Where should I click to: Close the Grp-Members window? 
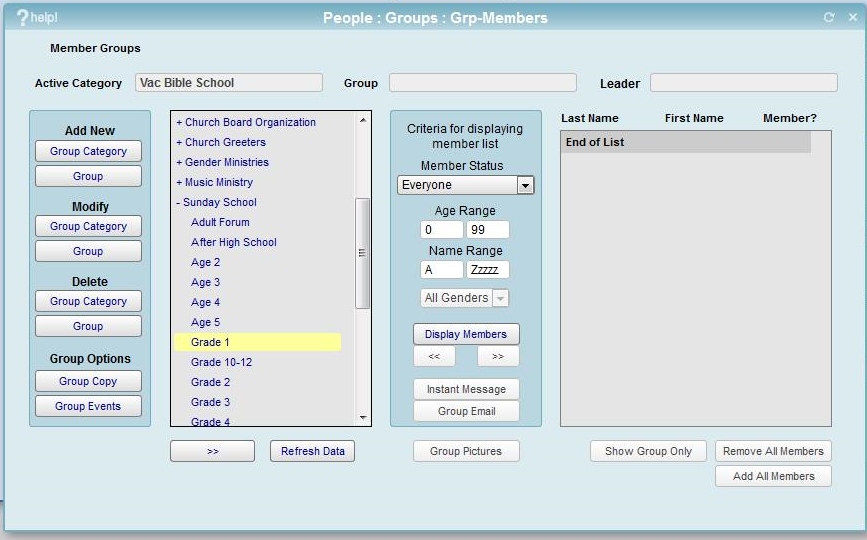(x=853, y=17)
